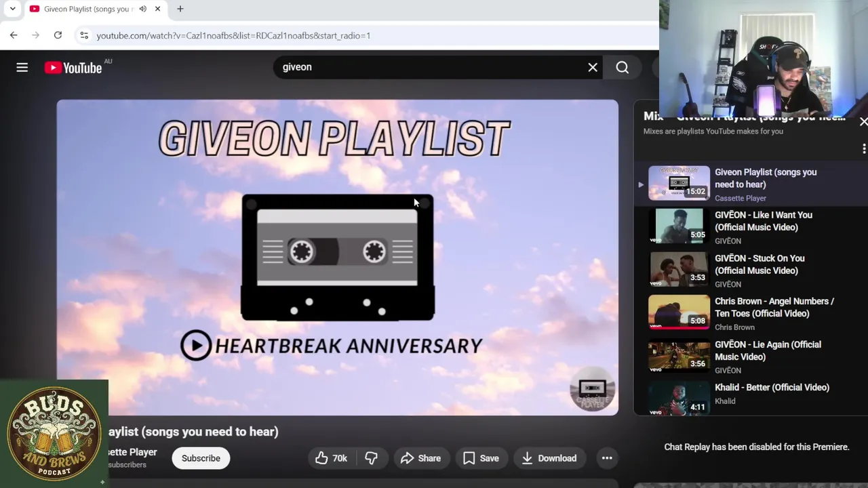Mute the tab via speaker icon

click(142, 9)
